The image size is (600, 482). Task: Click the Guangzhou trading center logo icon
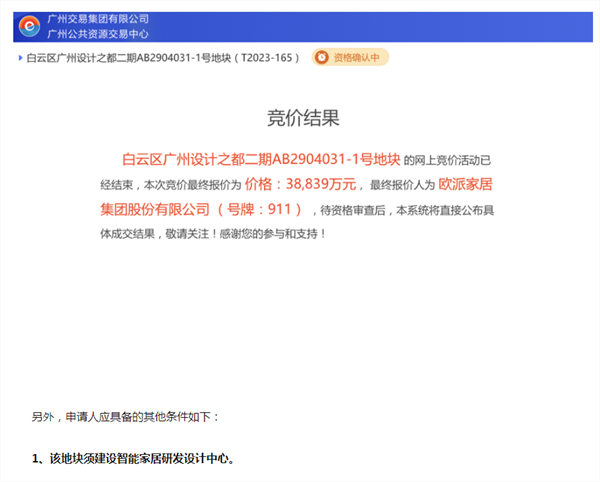click(29, 26)
